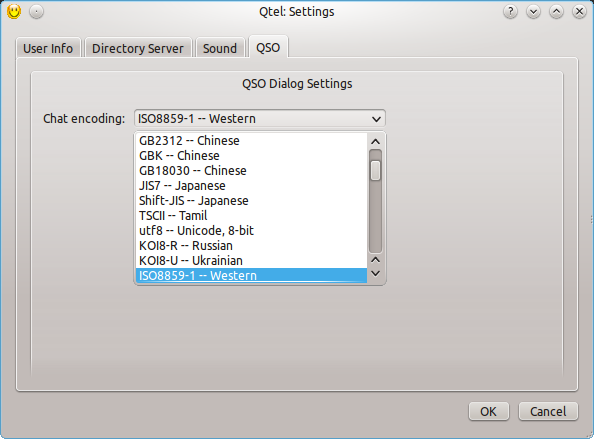The height and width of the screenshot is (439, 594).
Task: Select highlighted ISO8859-1 -- Western list item
Action: 251,275
